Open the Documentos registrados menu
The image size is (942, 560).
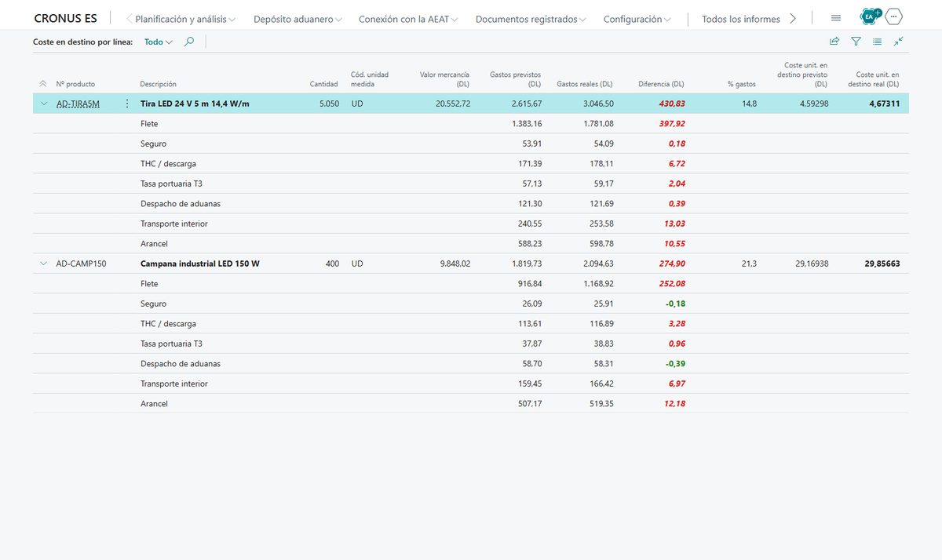coord(531,19)
